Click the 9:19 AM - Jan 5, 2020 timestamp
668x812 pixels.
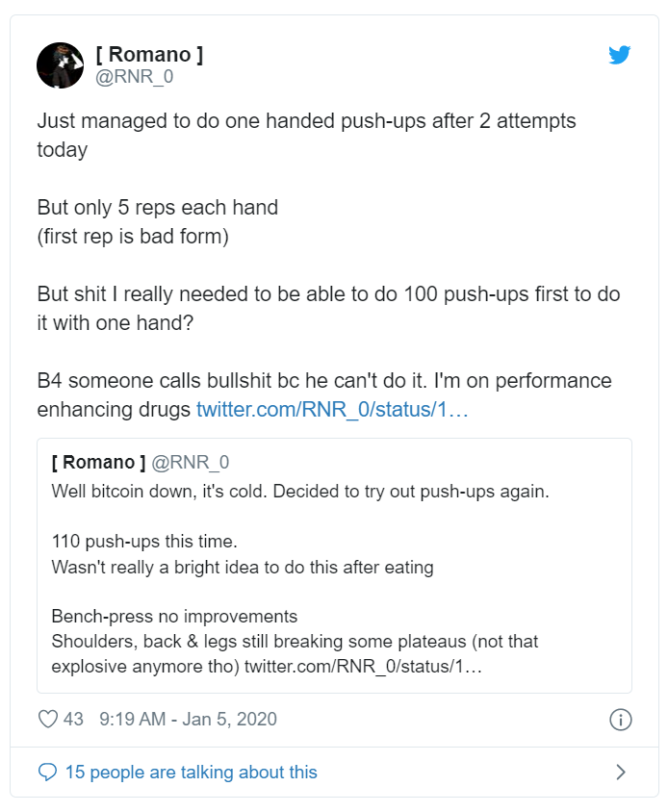tap(188, 719)
